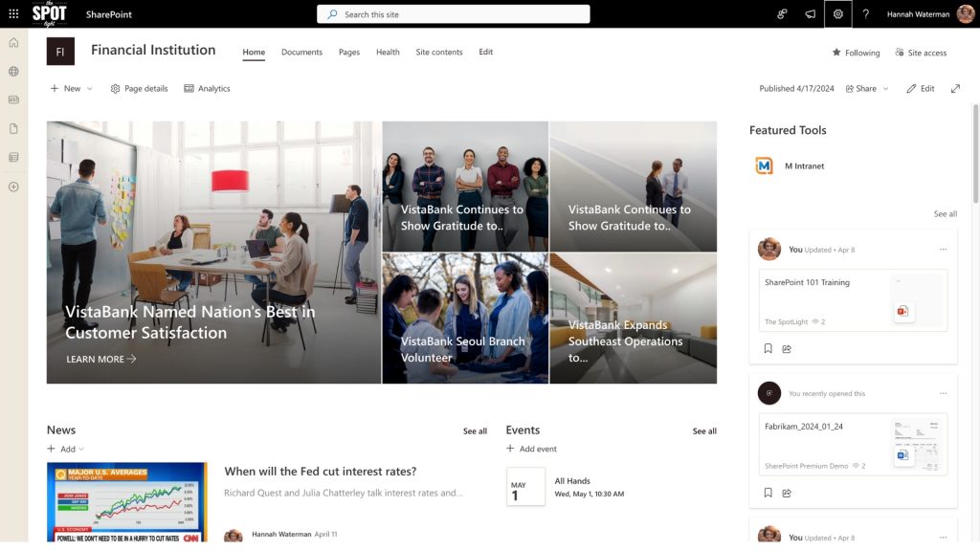This screenshot has height=551, width=980.
Task: Open the help question mark icon
Action: point(865,14)
